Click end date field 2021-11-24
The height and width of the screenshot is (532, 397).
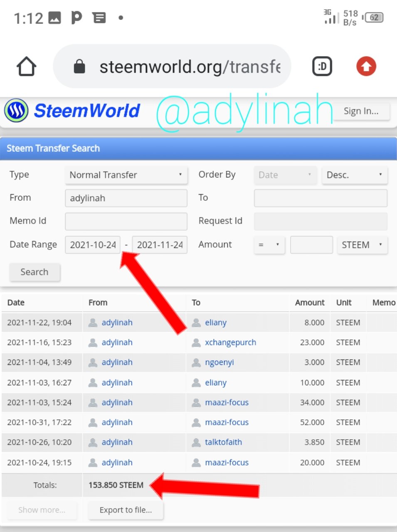pyautogui.click(x=160, y=245)
